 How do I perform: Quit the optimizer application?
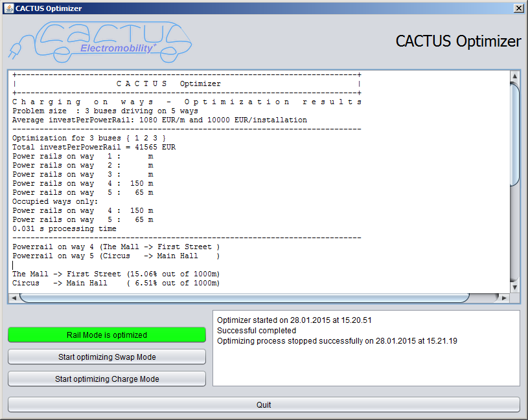pyautogui.click(x=264, y=404)
